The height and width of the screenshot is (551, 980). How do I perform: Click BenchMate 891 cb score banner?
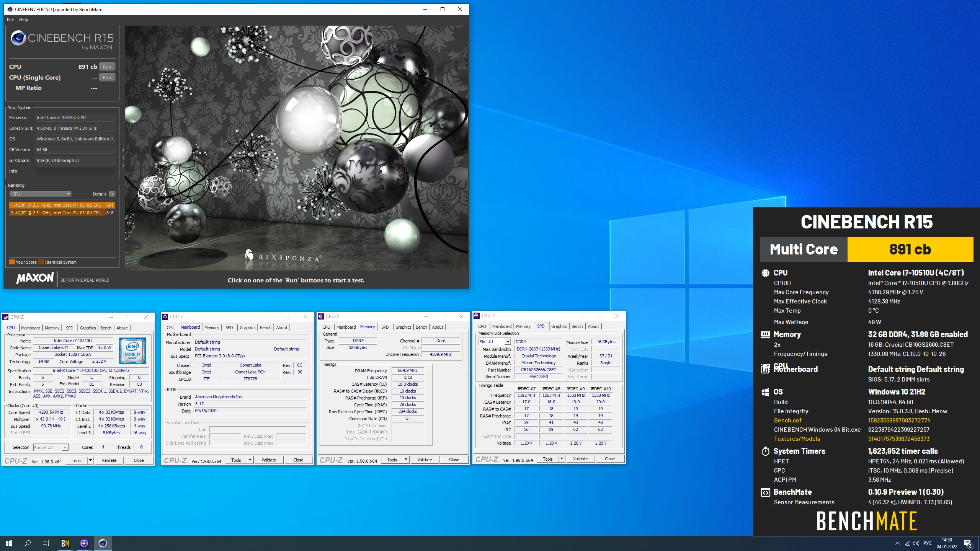pyautogui.click(x=910, y=249)
